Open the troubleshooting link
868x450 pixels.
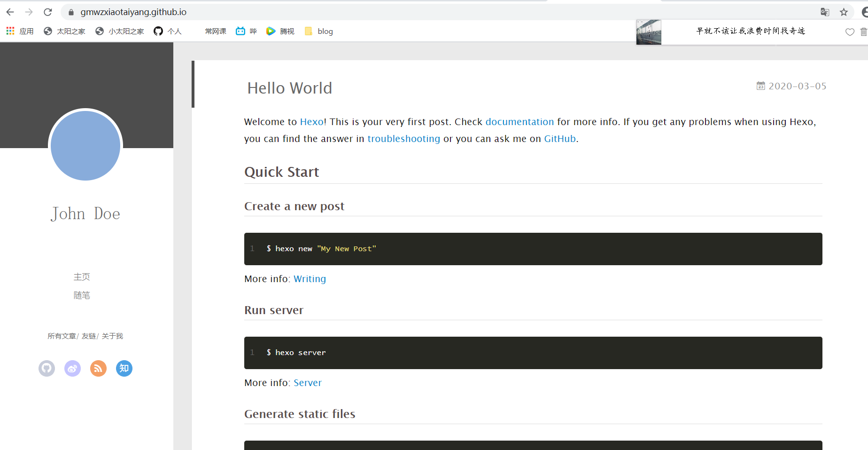pos(404,139)
